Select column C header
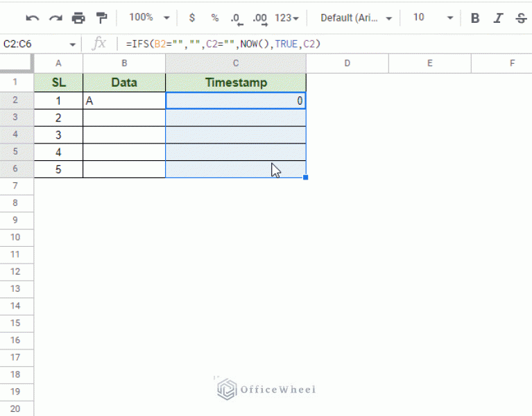Screen dimensions: 532x416 [x=236, y=63]
